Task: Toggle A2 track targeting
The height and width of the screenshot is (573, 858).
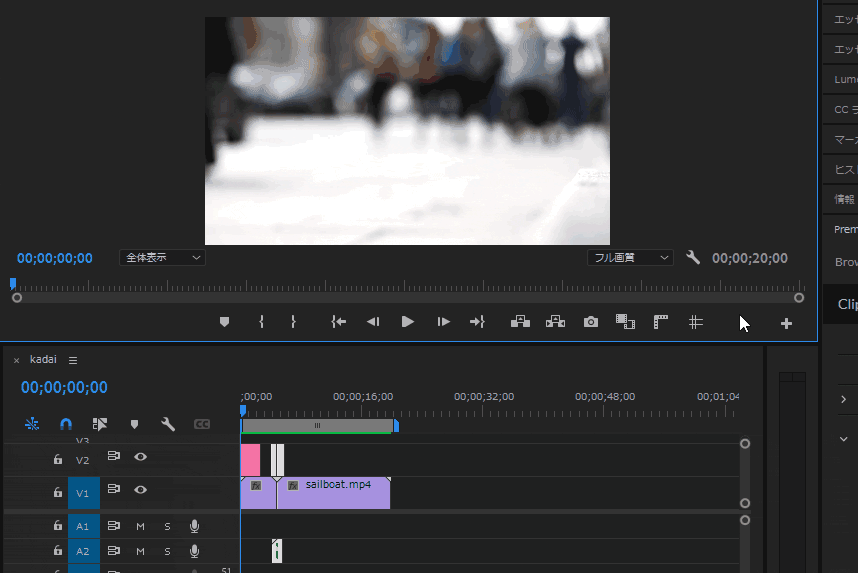Action: [x=84, y=551]
